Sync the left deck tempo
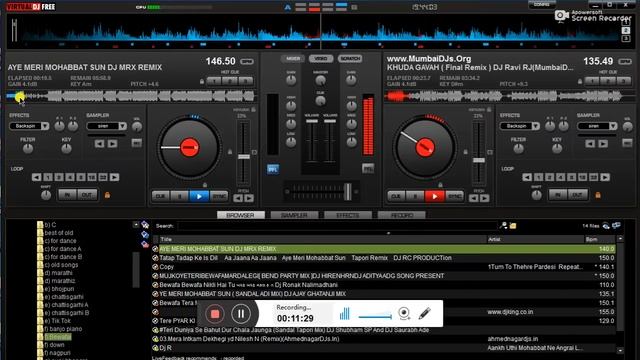The height and width of the screenshot is (360, 640). tap(219, 196)
